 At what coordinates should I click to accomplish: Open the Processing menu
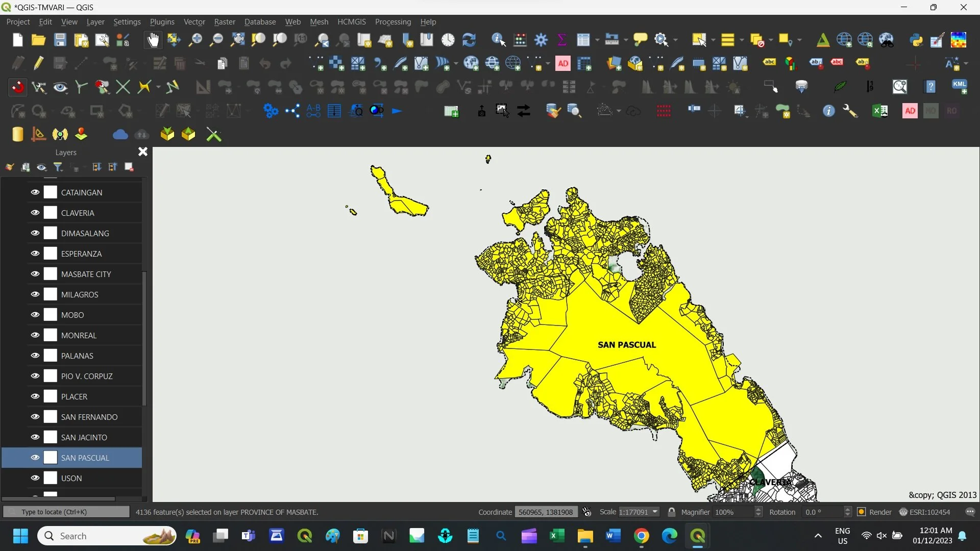[393, 22]
